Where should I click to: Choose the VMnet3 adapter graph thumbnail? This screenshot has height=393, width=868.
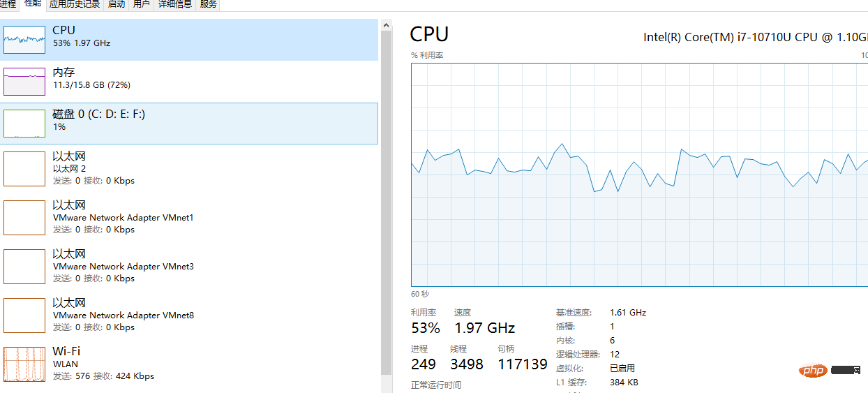point(24,266)
